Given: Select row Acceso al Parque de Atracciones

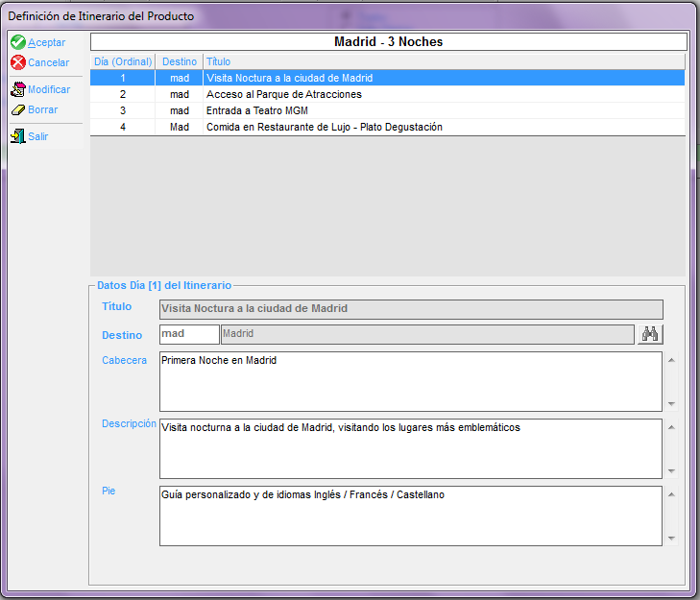Looking at the screenshot, I should pyautogui.click(x=388, y=94).
